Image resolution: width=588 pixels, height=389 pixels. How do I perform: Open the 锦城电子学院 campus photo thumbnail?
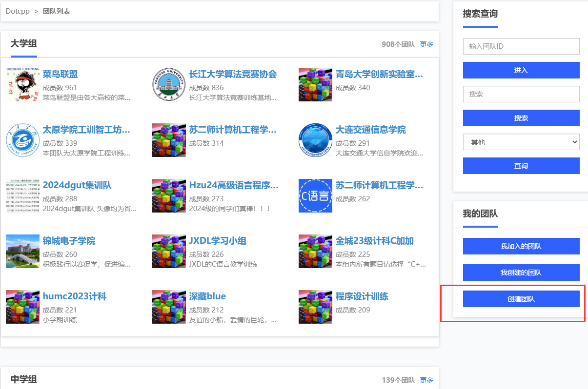click(22, 251)
